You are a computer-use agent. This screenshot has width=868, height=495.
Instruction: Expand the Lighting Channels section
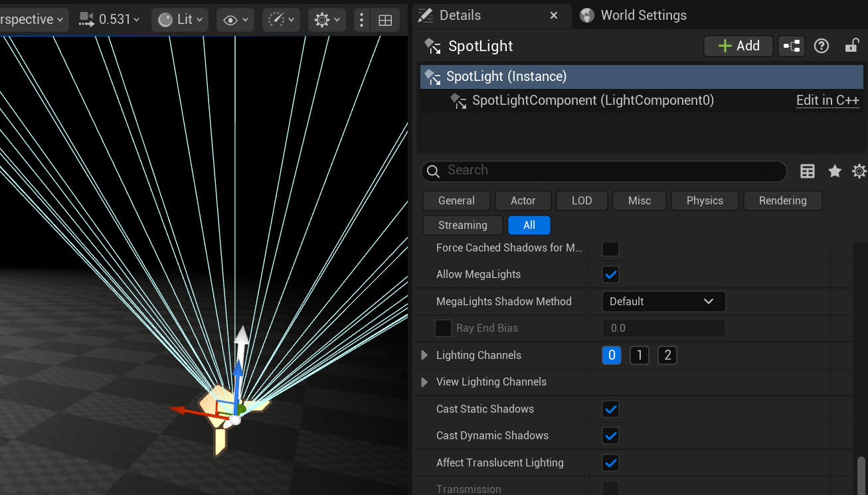424,356
